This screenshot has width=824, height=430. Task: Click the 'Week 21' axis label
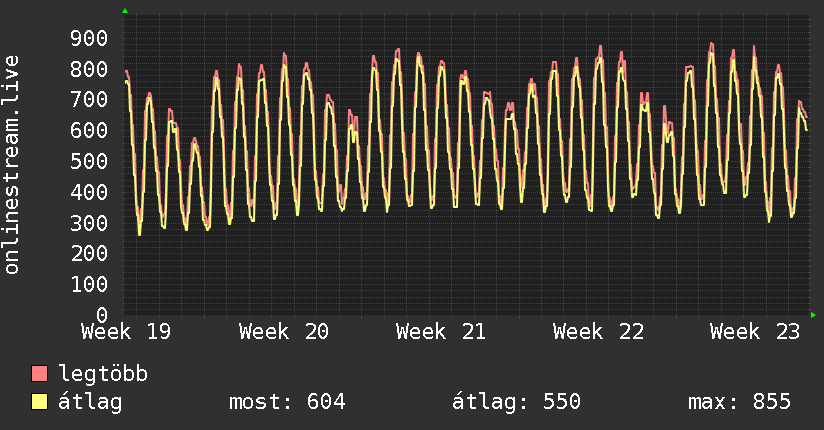441,332
